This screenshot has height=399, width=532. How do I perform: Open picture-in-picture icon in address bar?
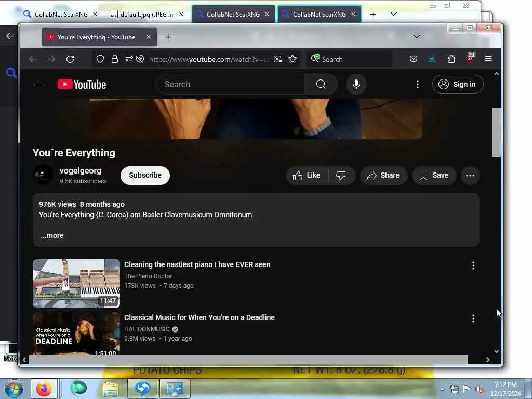tap(278, 59)
